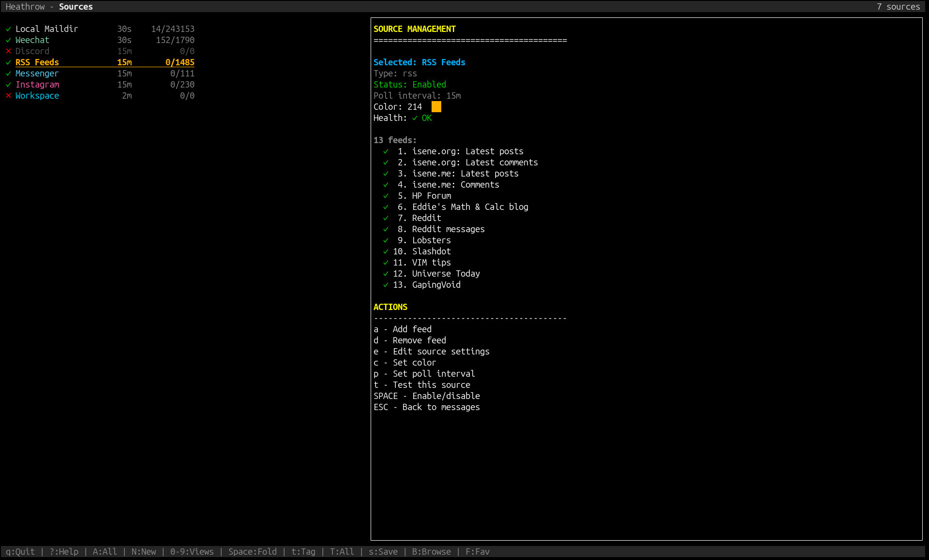Click the checkmark beside GapingVoid feed
The width and height of the screenshot is (929, 560).
[385, 285]
